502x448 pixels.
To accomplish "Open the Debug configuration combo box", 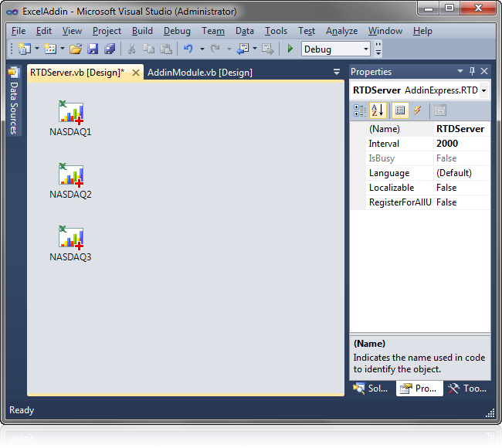I will coord(335,49).
